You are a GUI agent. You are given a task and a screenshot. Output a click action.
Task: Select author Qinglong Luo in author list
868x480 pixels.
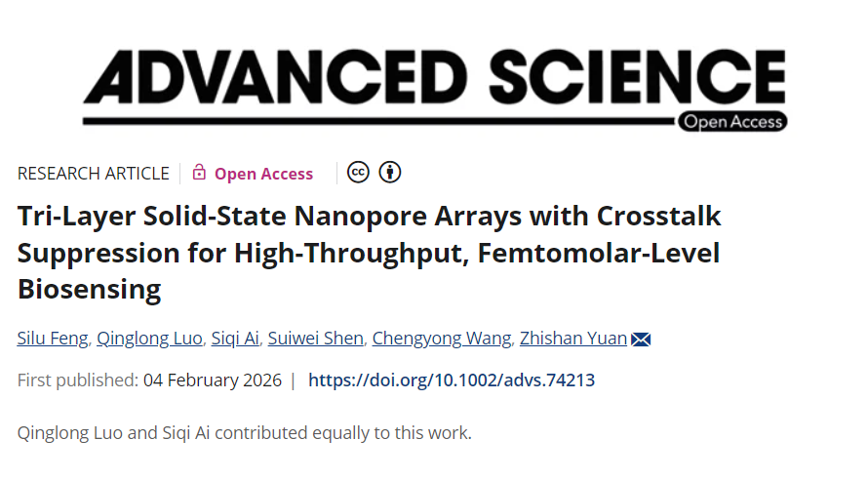coord(150,340)
